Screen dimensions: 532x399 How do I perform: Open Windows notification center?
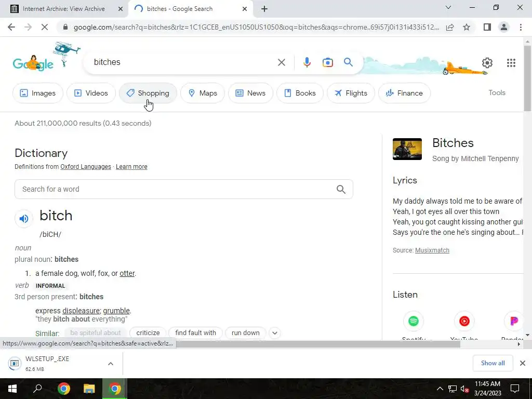[515, 389]
